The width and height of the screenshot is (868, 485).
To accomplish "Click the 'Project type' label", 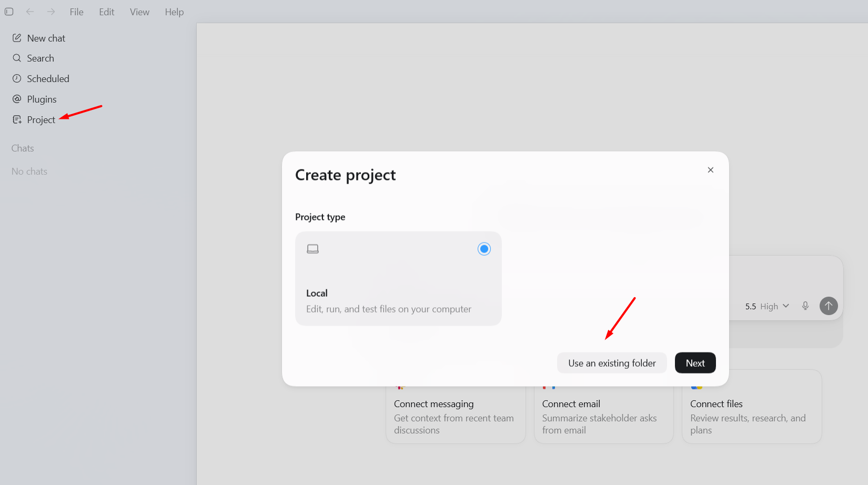I will point(320,217).
